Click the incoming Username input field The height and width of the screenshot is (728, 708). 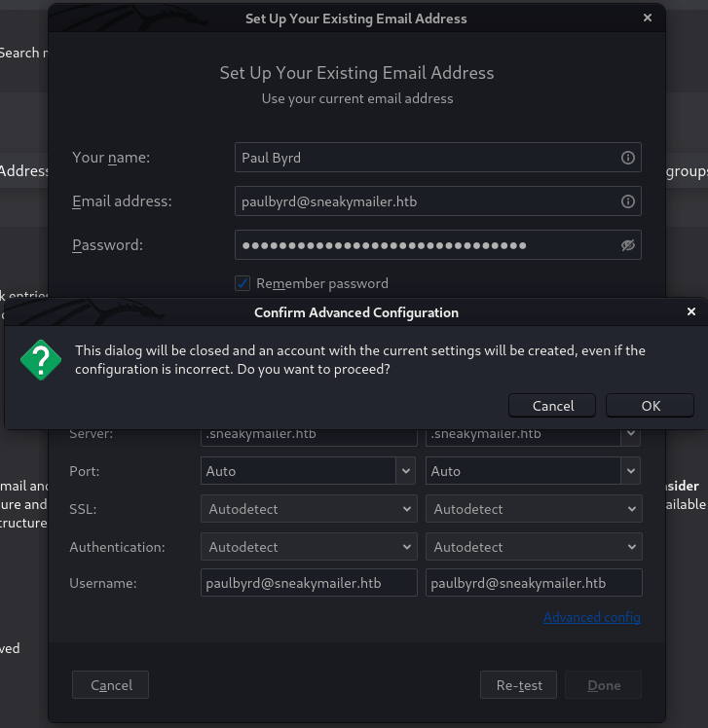click(x=309, y=583)
